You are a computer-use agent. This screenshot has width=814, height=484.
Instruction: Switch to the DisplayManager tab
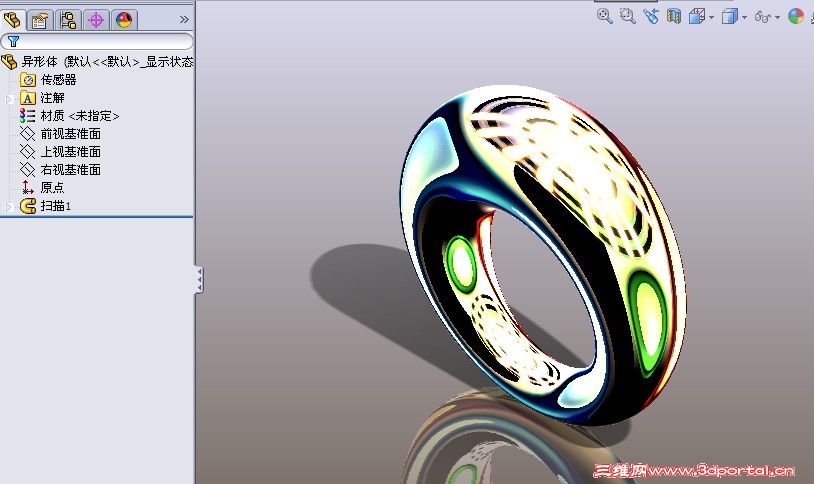(124, 20)
